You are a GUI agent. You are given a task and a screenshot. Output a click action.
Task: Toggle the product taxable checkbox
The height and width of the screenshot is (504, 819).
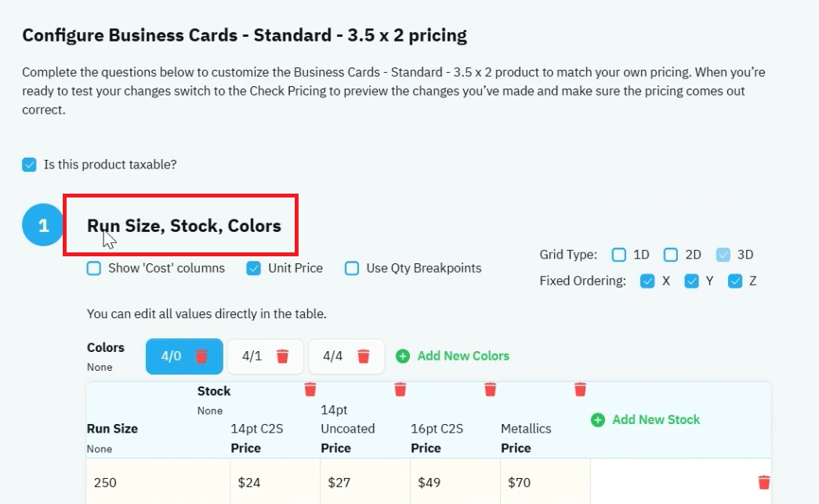pyautogui.click(x=29, y=165)
